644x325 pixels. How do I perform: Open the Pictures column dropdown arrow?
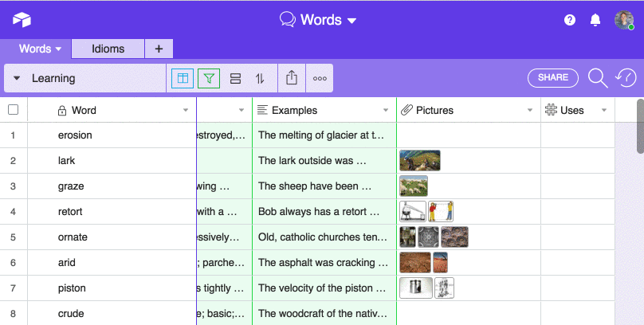530,110
